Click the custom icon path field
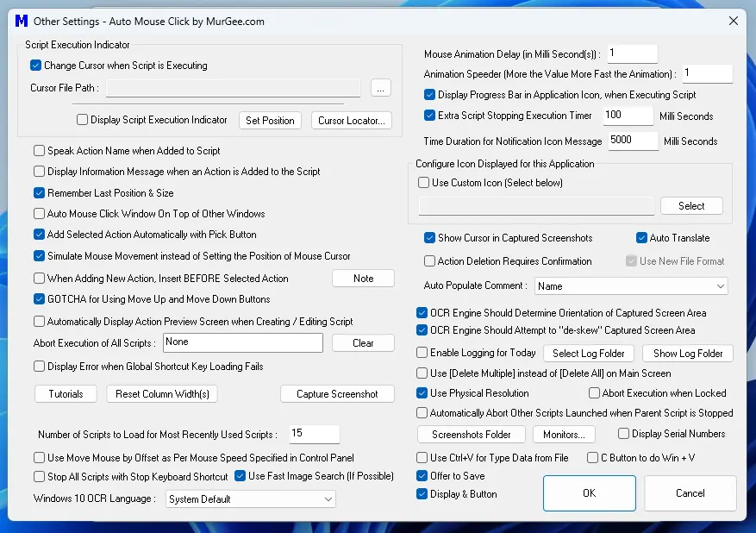The image size is (756, 533). (x=536, y=206)
